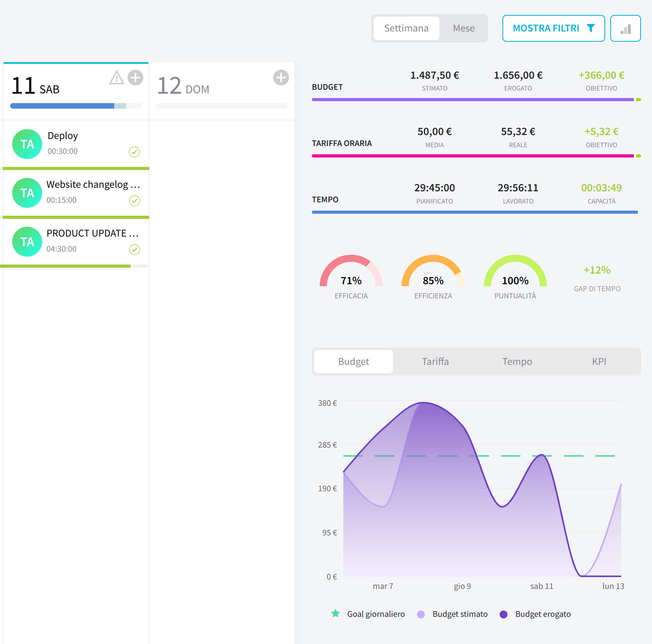This screenshot has height=644, width=652.
Task: Click the Deploy duration 00:30:00
Action: click(x=63, y=151)
